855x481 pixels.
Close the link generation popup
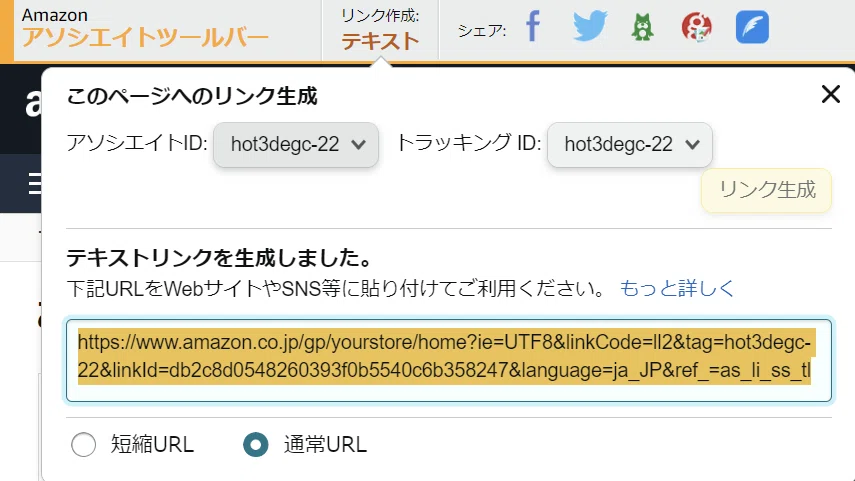[830, 94]
